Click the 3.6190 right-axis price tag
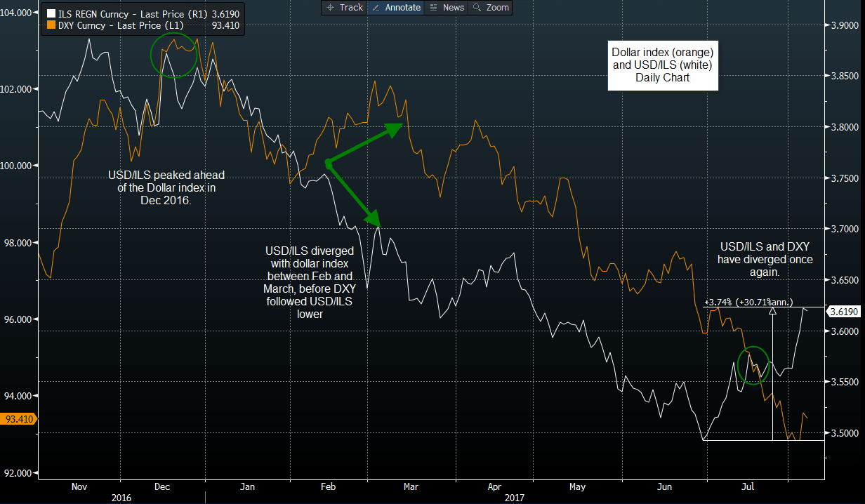865x504 pixels. 841,310
